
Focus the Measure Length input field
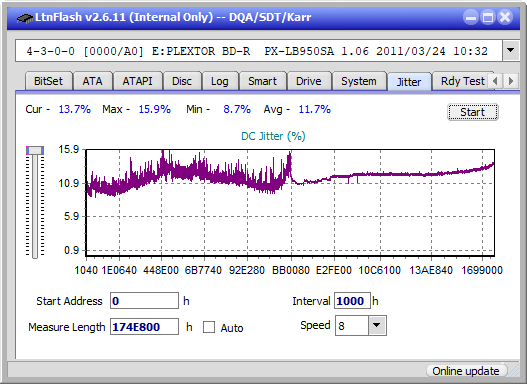(x=145, y=327)
